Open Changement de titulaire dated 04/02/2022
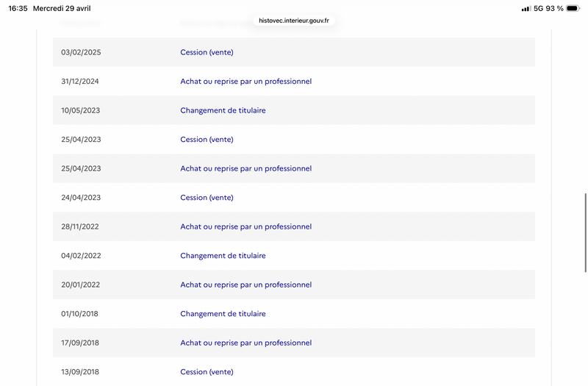Screen dimensions: 588x386 tap(223, 256)
